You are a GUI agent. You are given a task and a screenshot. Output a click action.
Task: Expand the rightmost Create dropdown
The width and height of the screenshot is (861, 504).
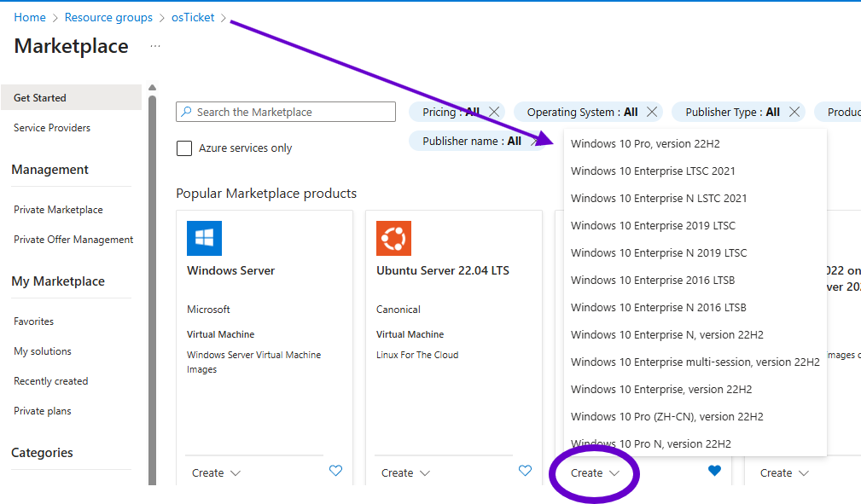pyautogui.click(x=785, y=472)
